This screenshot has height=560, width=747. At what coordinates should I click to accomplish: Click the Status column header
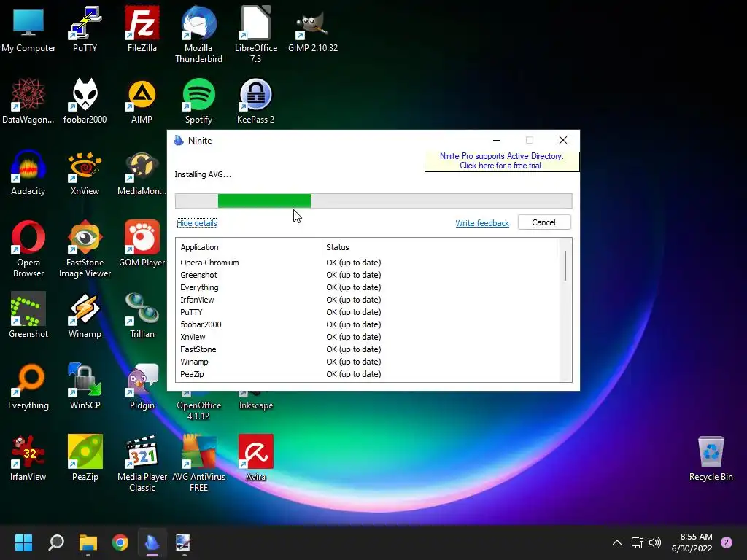point(439,247)
